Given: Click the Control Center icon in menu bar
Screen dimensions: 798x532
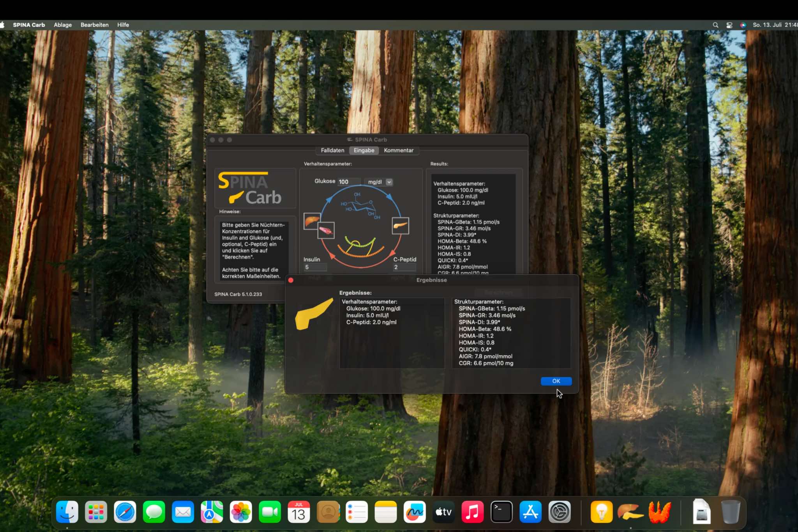Looking at the screenshot, I should 729,25.
